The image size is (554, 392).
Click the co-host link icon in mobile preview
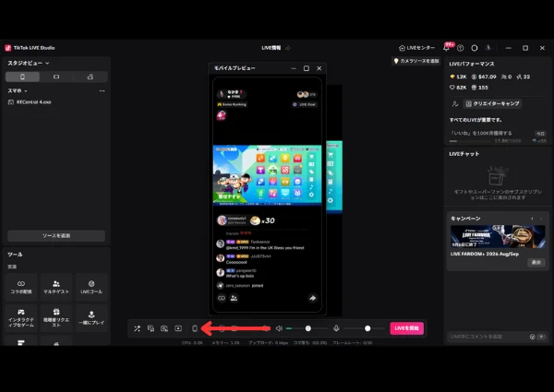pos(222,298)
